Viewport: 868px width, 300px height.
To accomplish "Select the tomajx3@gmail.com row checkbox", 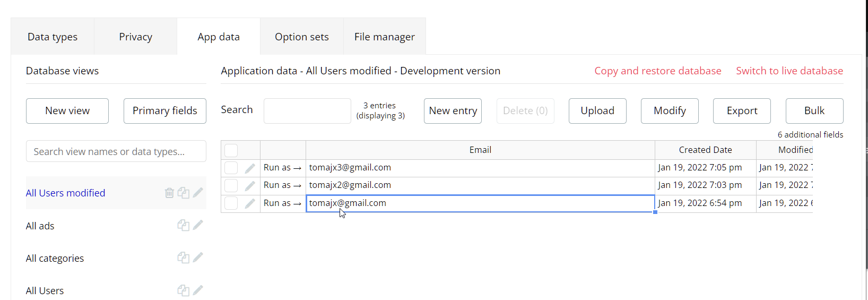I will (x=231, y=168).
